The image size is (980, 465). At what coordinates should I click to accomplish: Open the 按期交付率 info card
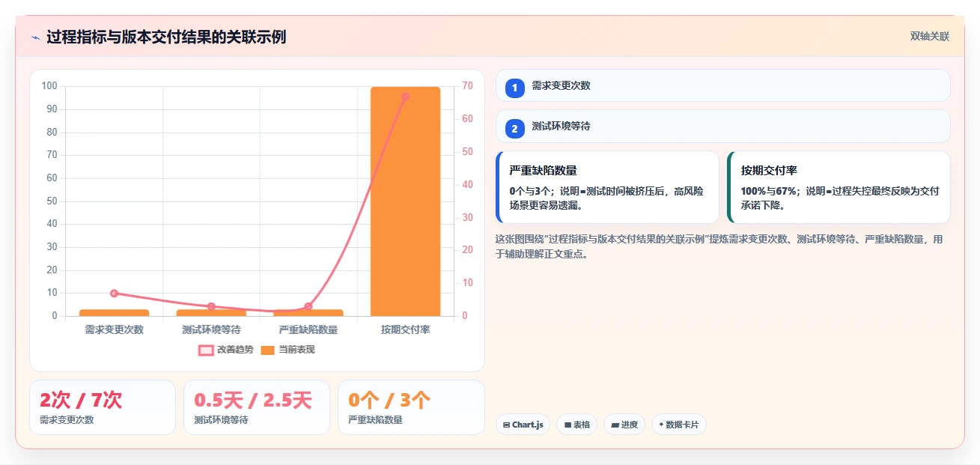(839, 187)
